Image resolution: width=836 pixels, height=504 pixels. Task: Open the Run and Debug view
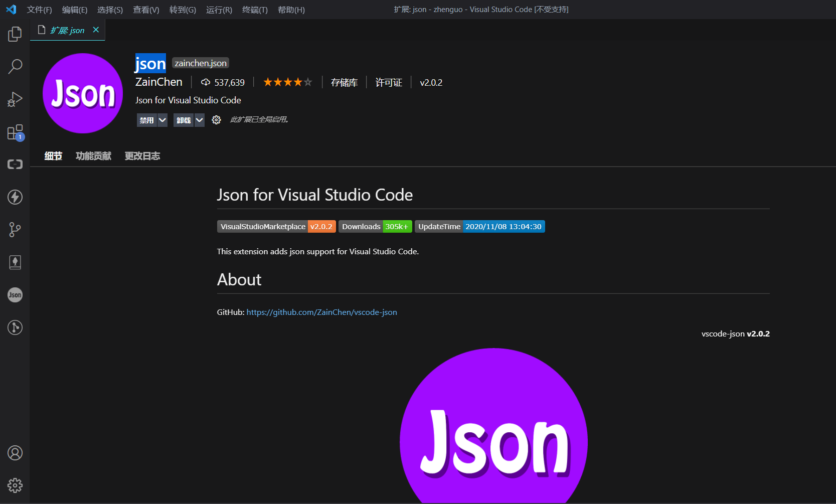(15, 99)
